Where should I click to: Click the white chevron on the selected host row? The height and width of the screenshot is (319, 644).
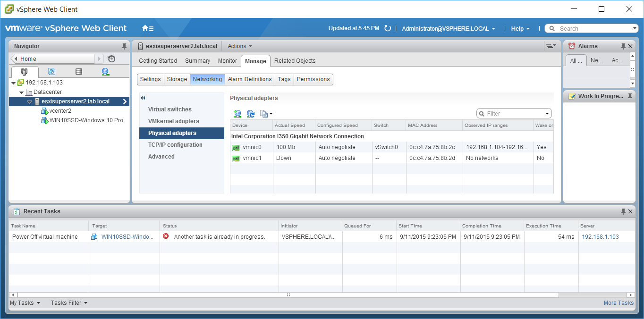click(125, 101)
